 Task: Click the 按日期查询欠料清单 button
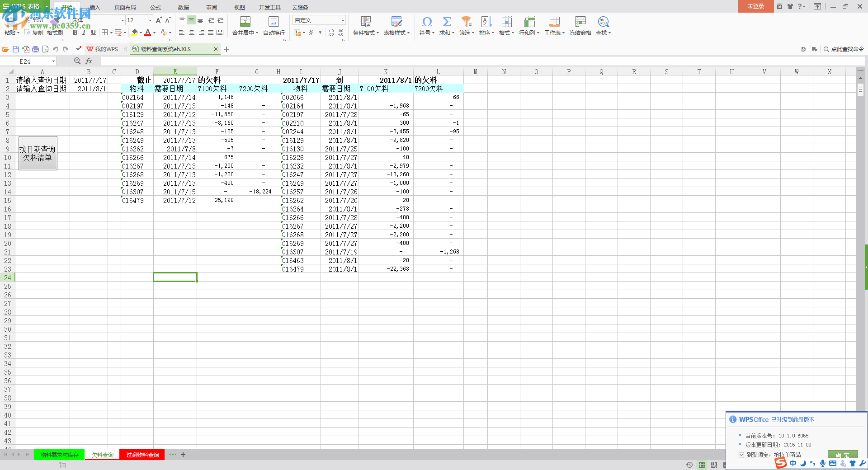pos(38,153)
